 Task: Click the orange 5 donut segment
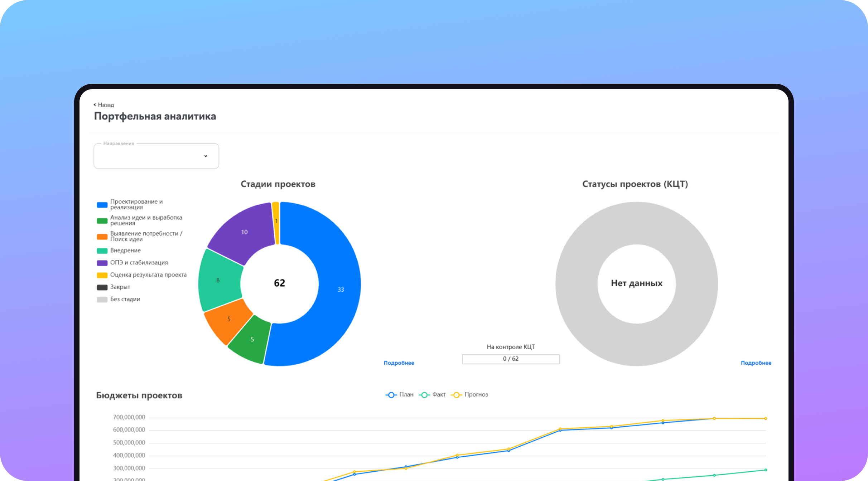(228, 319)
